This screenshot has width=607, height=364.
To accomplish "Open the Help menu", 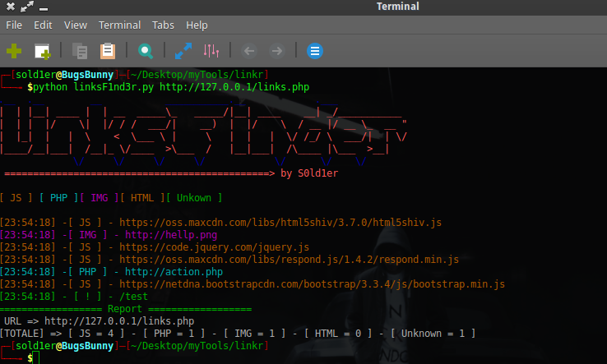I will tap(197, 25).
